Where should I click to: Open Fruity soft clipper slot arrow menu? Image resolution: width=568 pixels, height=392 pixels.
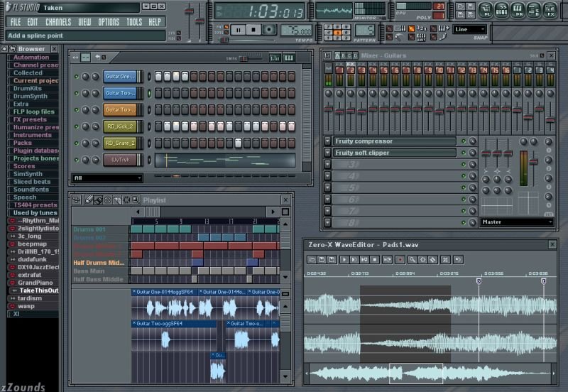click(x=327, y=153)
